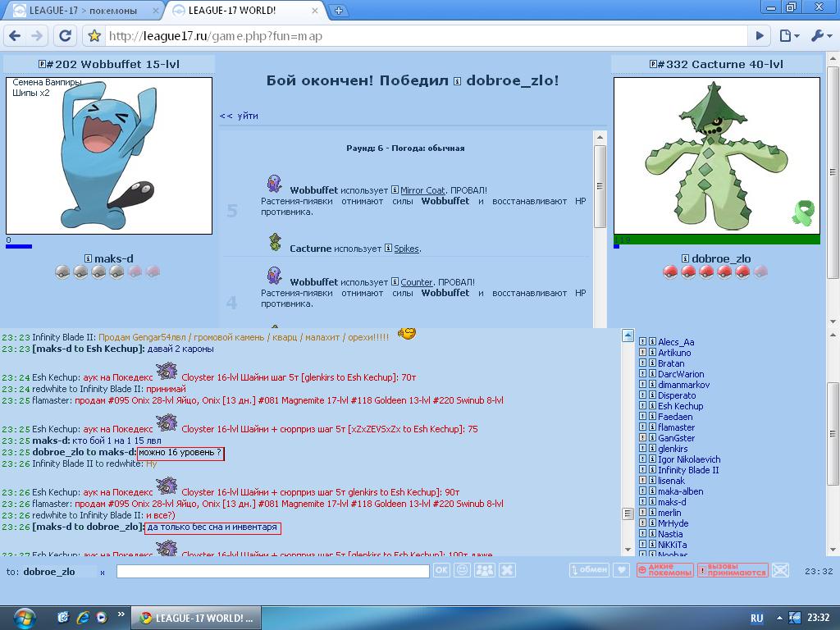Screen dimensions: 840x630
Task: Open Internet Explorer from quick launch
Action: (82, 618)
